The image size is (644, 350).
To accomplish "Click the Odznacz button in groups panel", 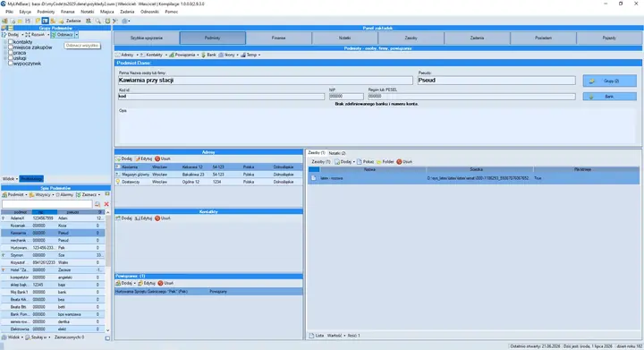I will tap(63, 35).
